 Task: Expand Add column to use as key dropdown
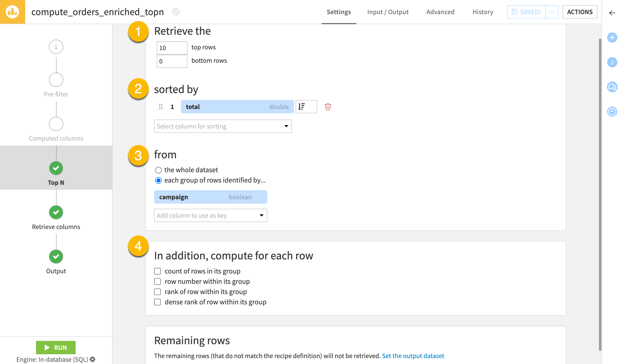(x=210, y=215)
